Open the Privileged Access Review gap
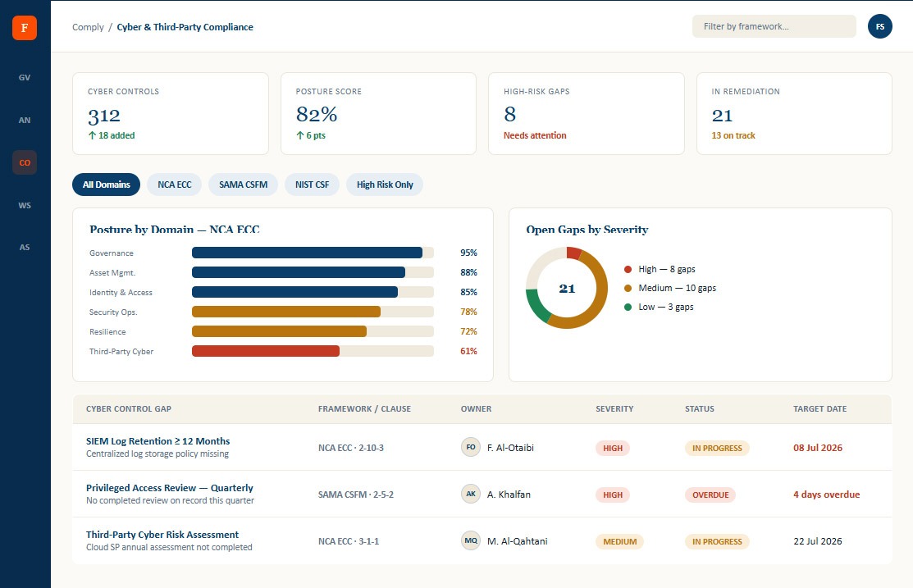 click(x=170, y=488)
